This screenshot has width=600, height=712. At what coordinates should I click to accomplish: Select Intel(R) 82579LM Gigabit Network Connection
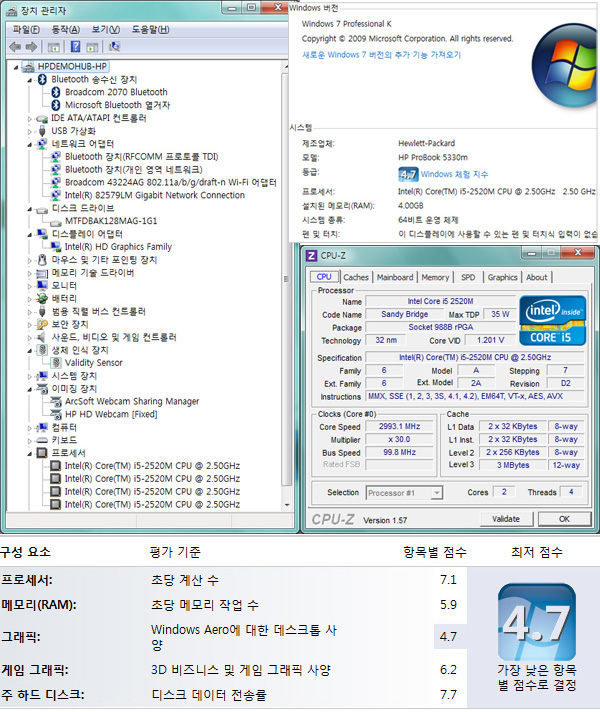coord(155,195)
